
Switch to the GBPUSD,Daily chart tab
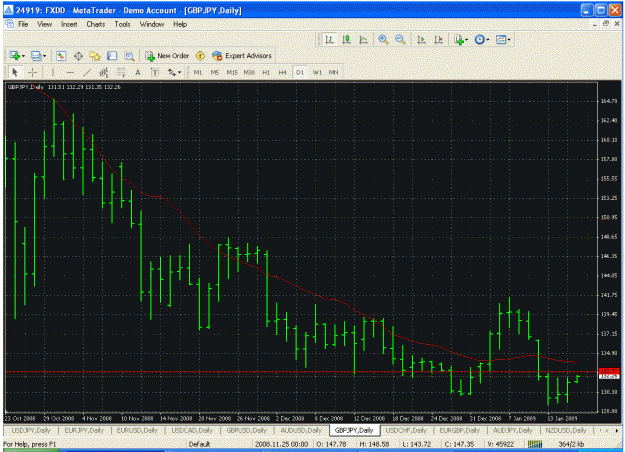pyautogui.click(x=247, y=430)
